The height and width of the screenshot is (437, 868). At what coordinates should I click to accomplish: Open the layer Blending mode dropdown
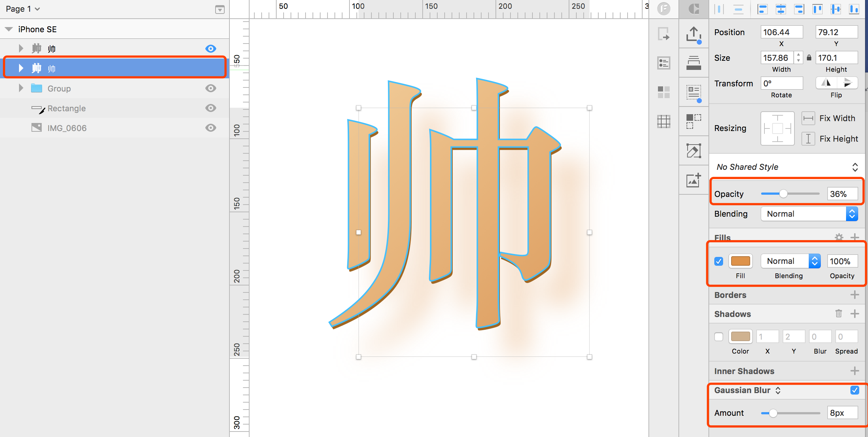click(x=809, y=214)
